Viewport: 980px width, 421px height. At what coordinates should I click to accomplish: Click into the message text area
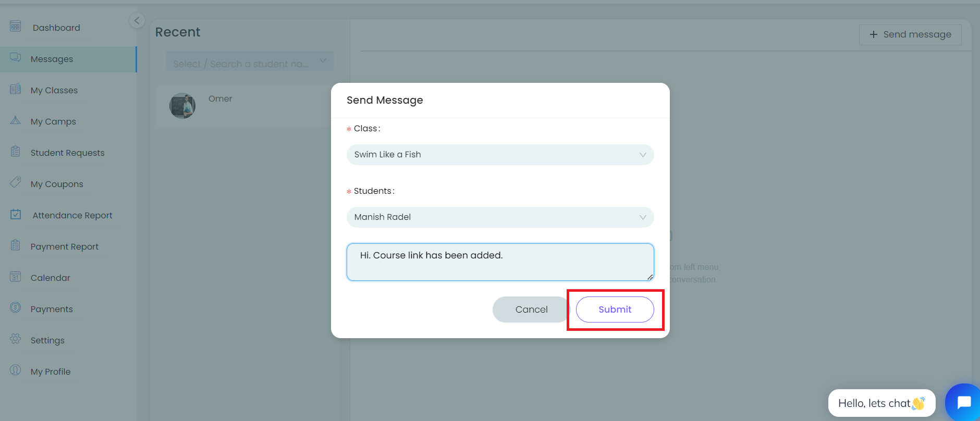pyautogui.click(x=499, y=262)
